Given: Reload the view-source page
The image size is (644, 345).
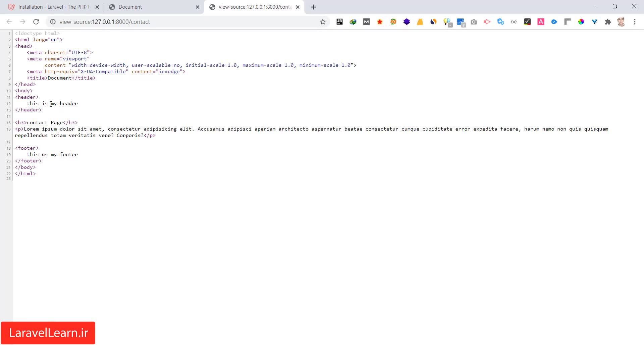Looking at the screenshot, I should pyautogui.click(x=36, y=22).
